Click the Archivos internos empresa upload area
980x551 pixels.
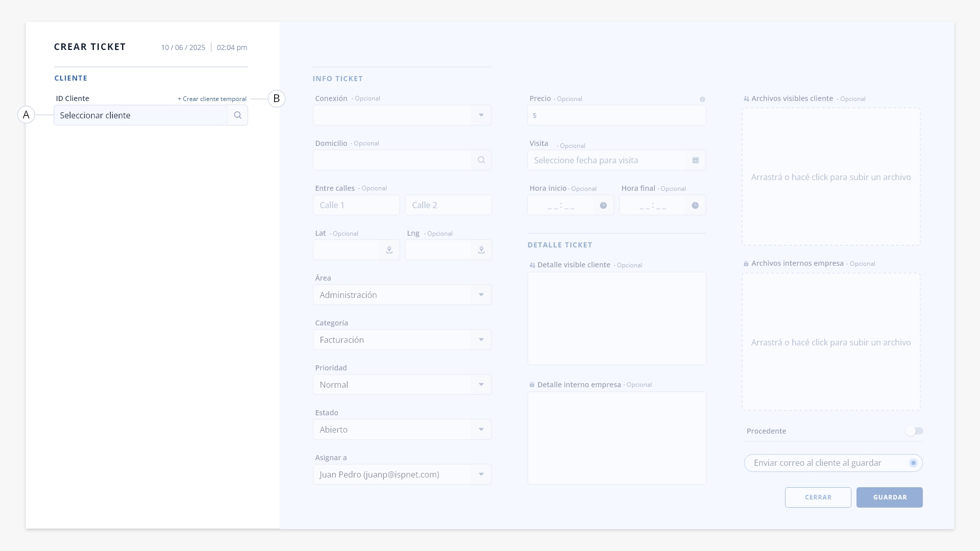(x=831, y=342)
